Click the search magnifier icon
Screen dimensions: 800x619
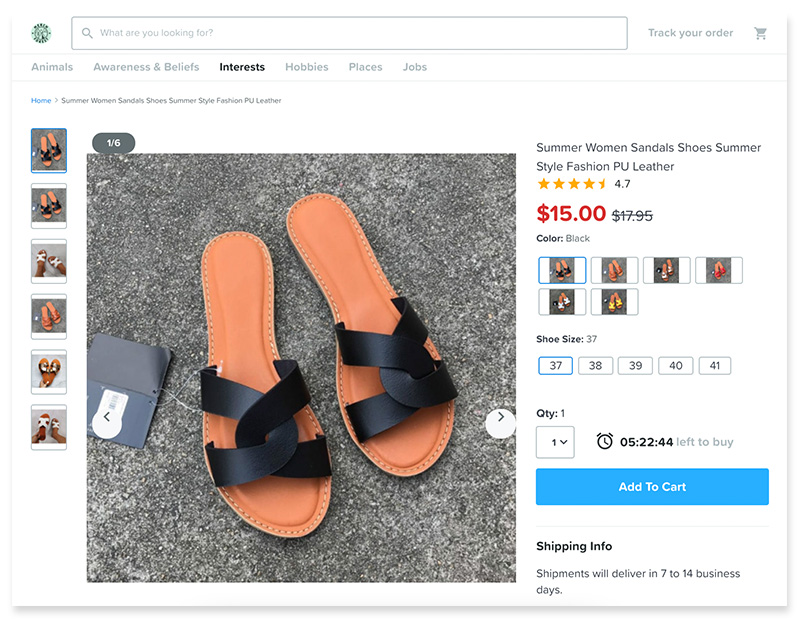pos(87,33)
